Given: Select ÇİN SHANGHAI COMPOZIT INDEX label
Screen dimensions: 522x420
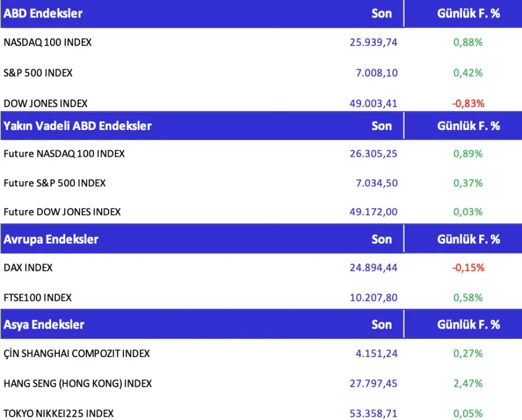Looking at the screenshot, I should 77,354.
